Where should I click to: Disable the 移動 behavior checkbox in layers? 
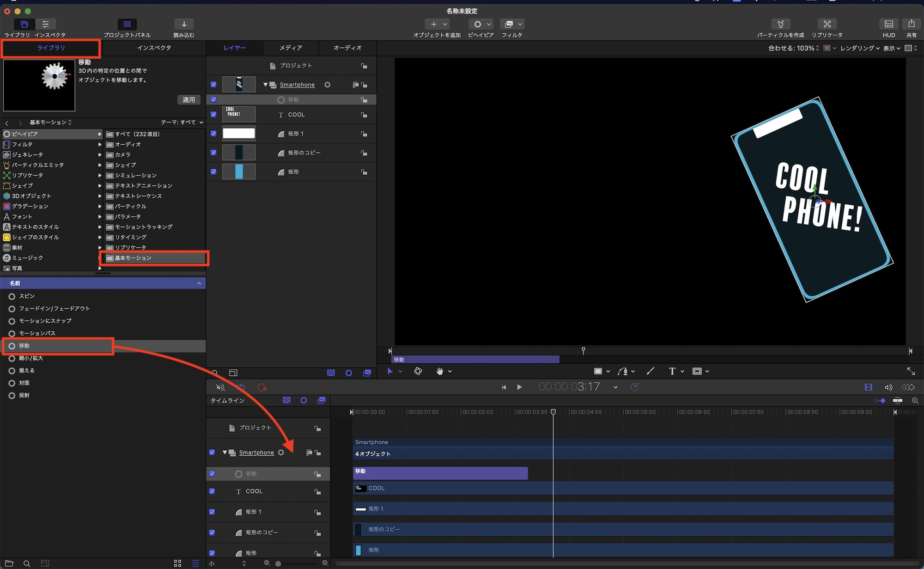(213, 99)
